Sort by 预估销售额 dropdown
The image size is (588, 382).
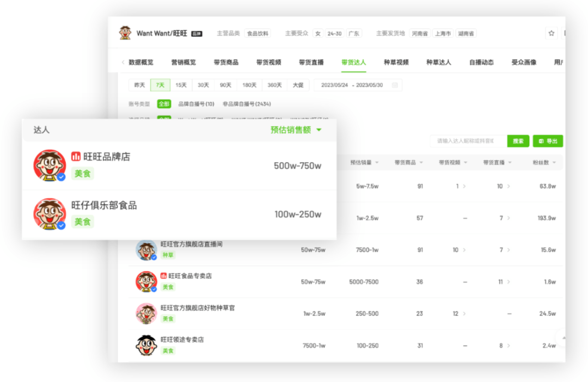tap(296, 130)
